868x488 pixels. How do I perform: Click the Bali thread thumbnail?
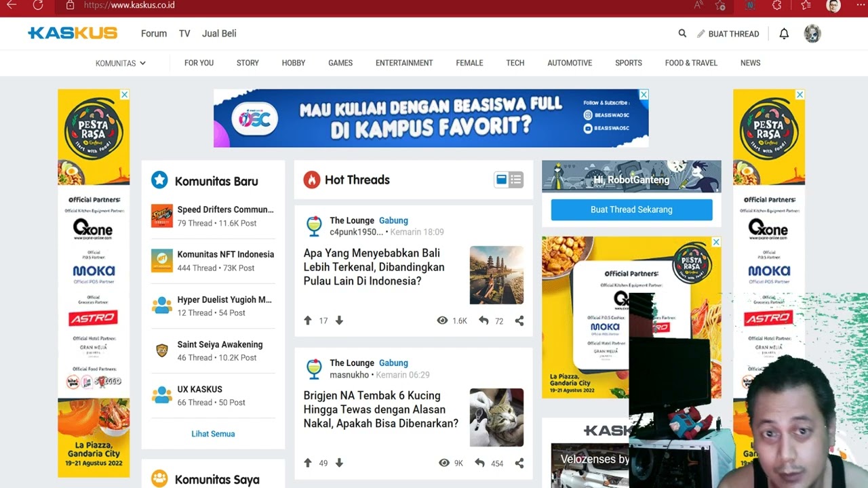tap(496, 274)
